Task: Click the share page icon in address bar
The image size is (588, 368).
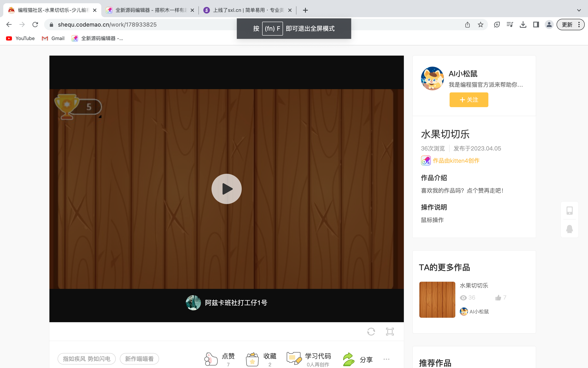Action: pyautogui.click(x=468, y=25)
